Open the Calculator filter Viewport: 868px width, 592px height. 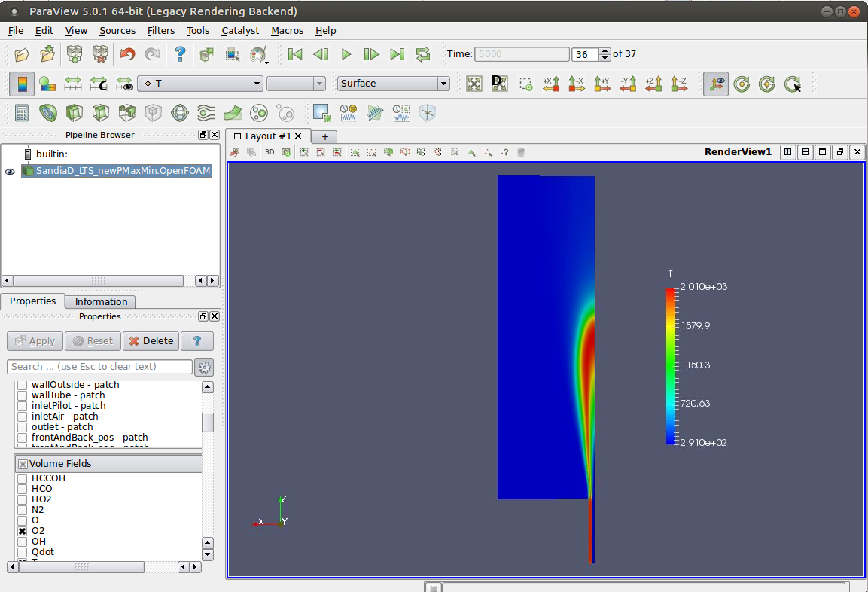pos(22,113)
